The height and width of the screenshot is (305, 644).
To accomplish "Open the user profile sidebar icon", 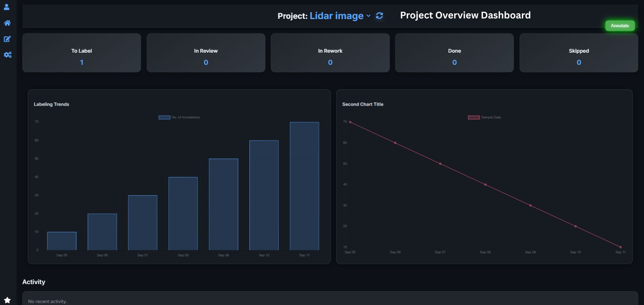I will click(x=7, y=7).
